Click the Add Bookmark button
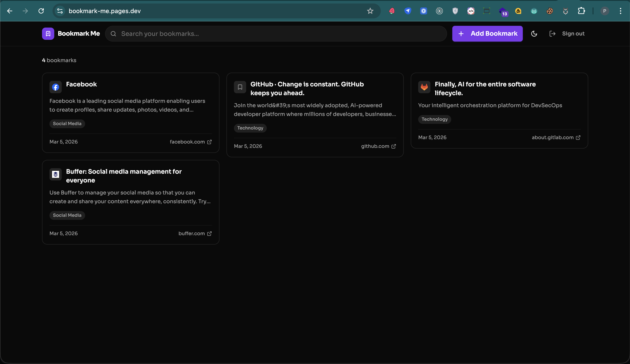 point(487,34)
